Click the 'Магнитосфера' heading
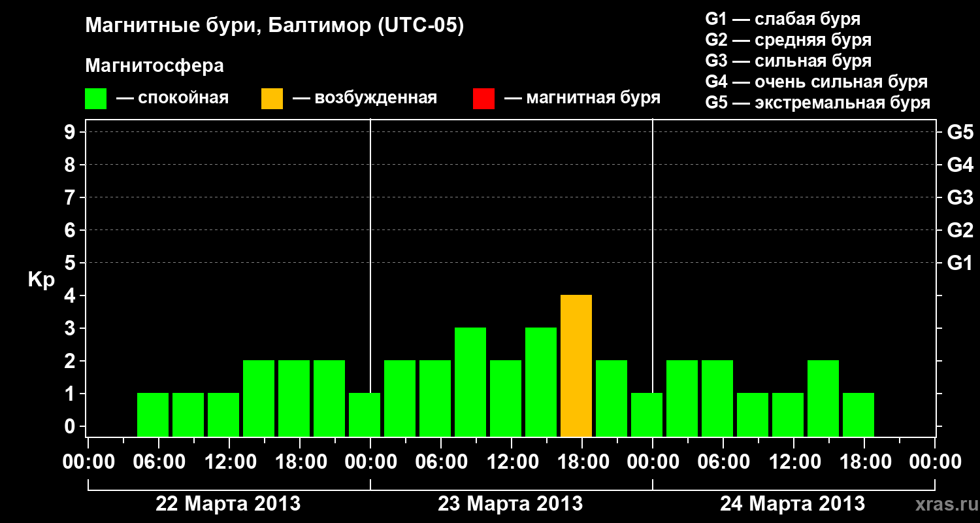Screen dimensions: 980x523 [x=155, y=66]
